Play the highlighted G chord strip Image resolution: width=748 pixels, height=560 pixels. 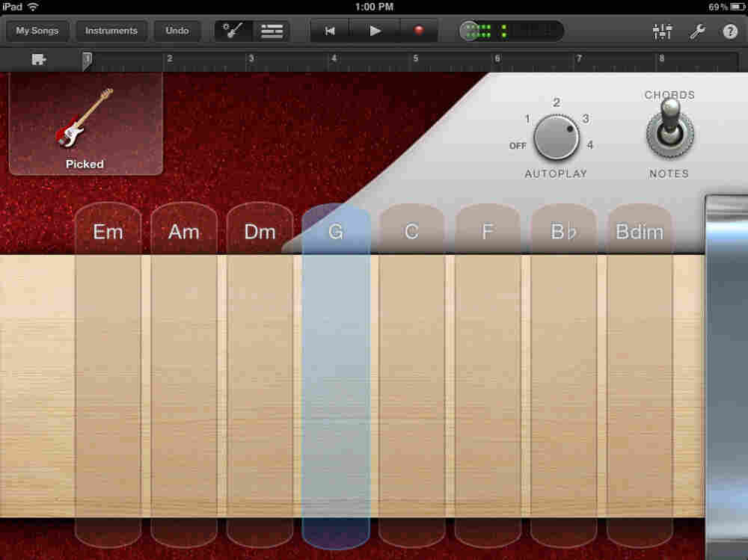pos(336,375)
